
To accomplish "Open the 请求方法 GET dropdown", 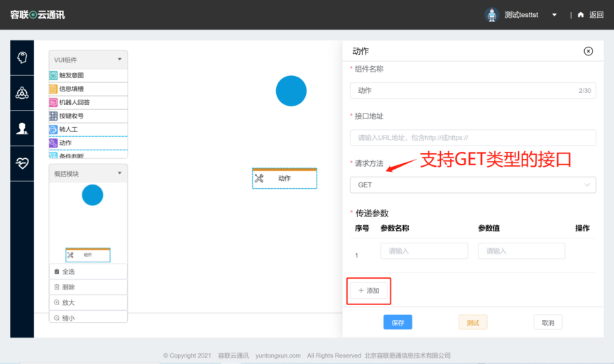I will [x=473, y=184].
